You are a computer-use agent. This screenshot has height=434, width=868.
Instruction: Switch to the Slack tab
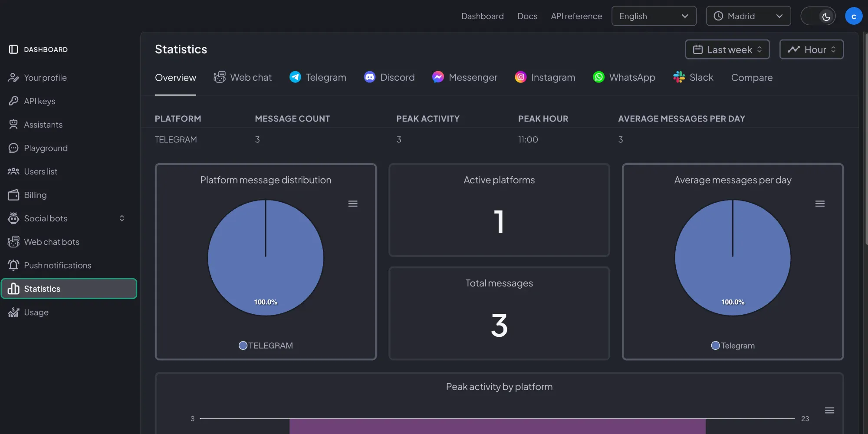point(693,77)
